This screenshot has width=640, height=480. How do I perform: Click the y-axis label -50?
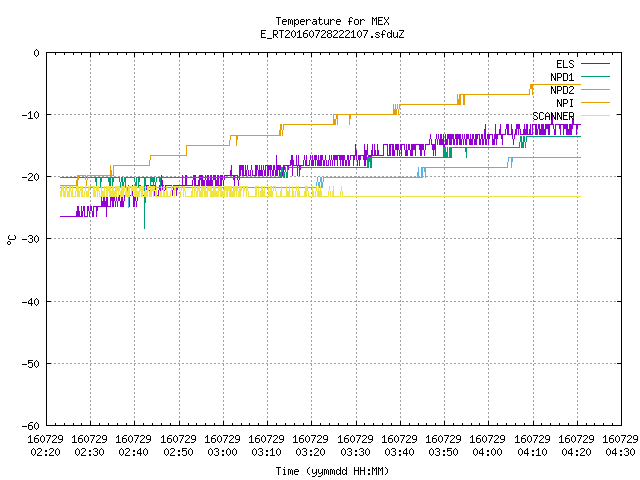pyautogui.click(x=31, y=364)
